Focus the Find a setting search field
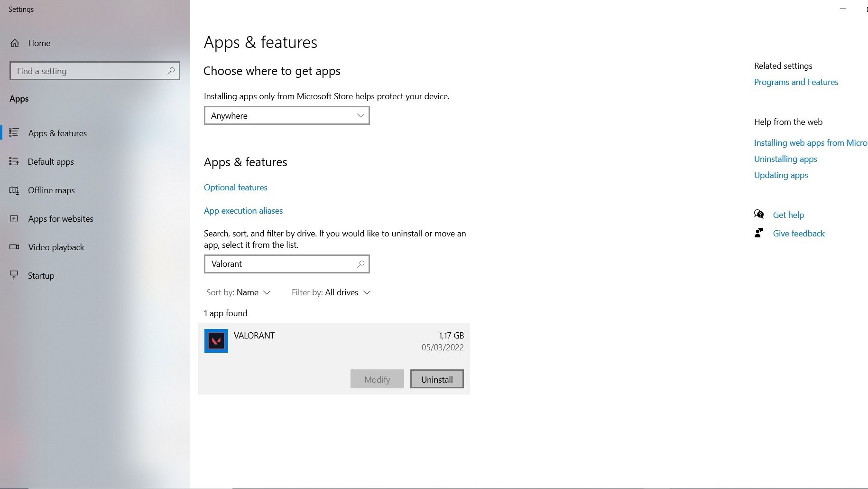The width and height of the screenshot is (868, 489). coord(95,71)
